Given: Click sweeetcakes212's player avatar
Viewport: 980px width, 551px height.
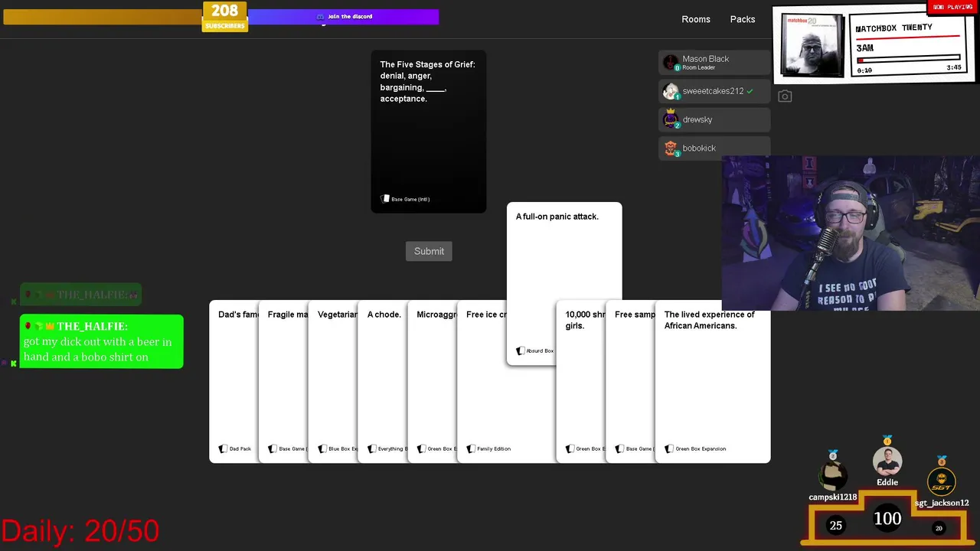Looking at the screenshot, I should (671, 91).
